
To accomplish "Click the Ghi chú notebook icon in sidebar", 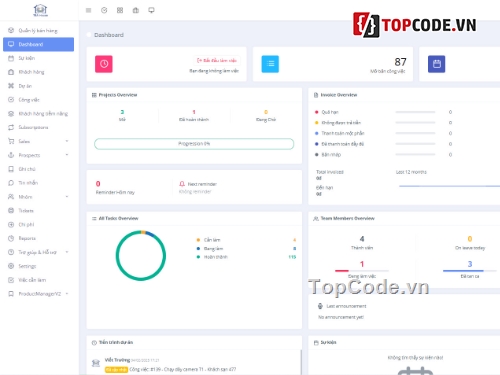I will tap(11, 169).
